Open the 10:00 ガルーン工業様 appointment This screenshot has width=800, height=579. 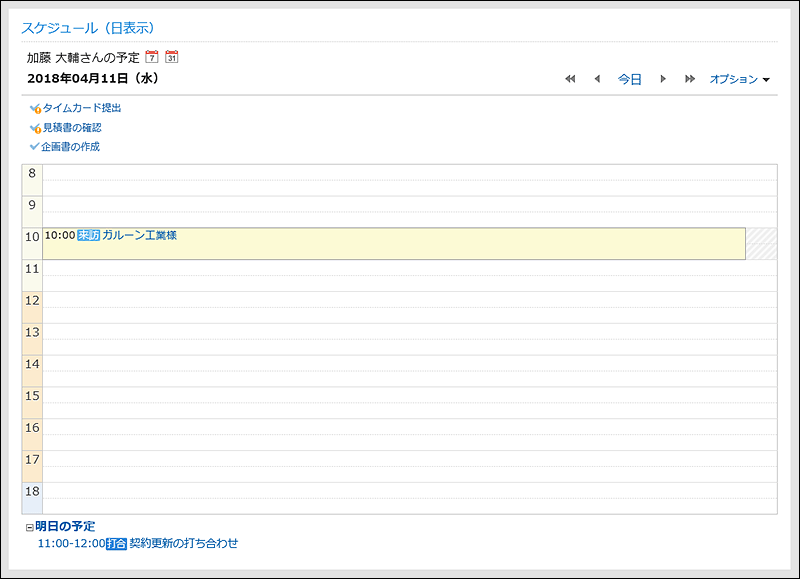pyautogui.click(x=139, y=235)
